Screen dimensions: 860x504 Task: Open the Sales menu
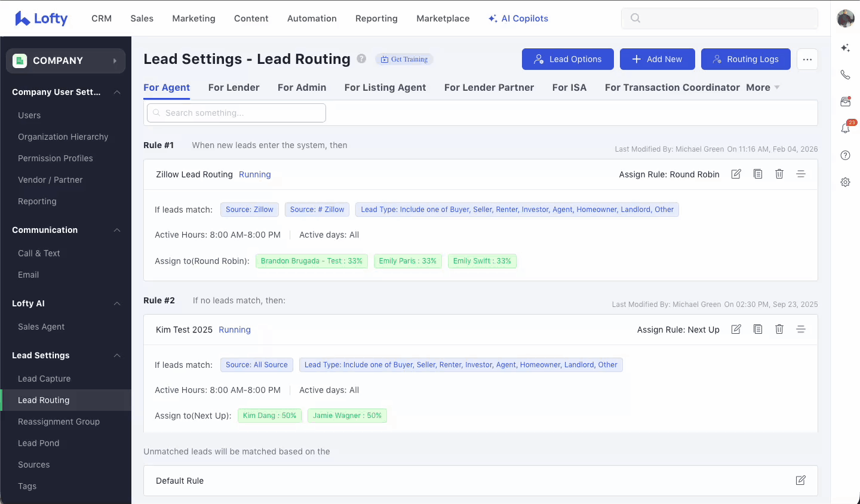142,19
